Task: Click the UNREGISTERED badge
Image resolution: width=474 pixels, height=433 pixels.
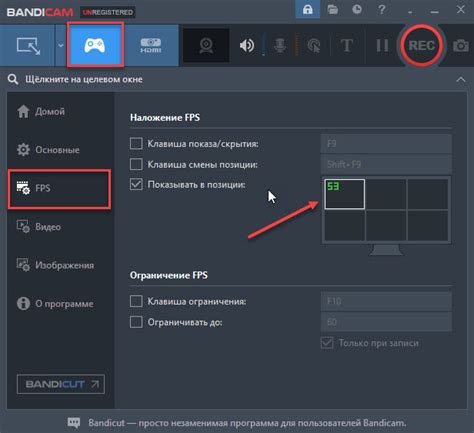Action: coord(107,12)
